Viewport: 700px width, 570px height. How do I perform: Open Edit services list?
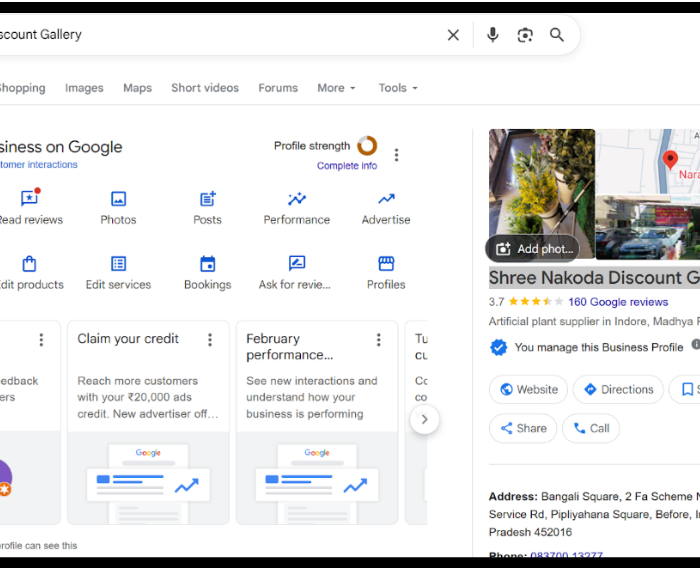pos(118,264)
